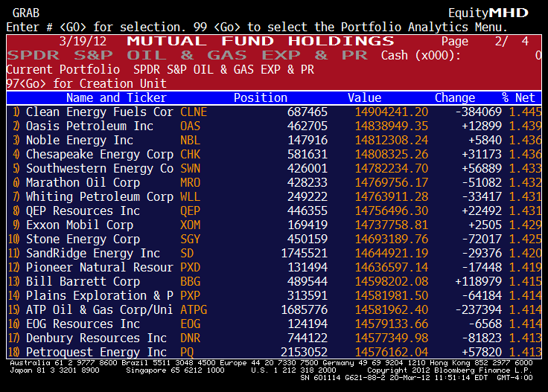Select EOG Resources Inc entry
The image size is (548, 392).
(274, 324)
